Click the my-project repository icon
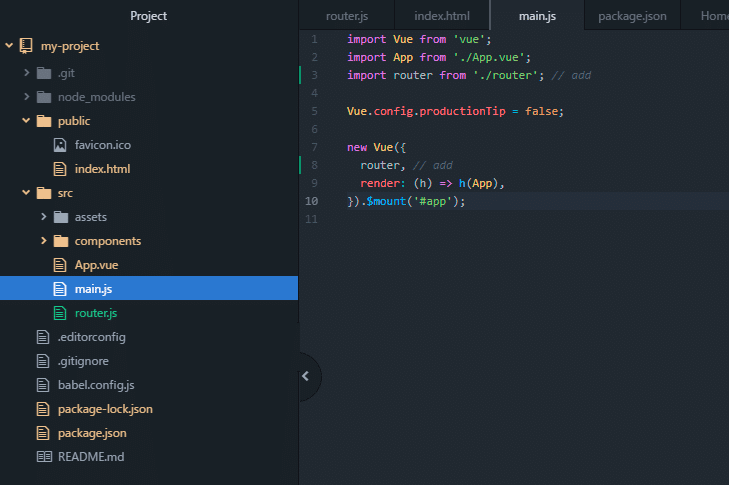 click(x=26, y=46)
